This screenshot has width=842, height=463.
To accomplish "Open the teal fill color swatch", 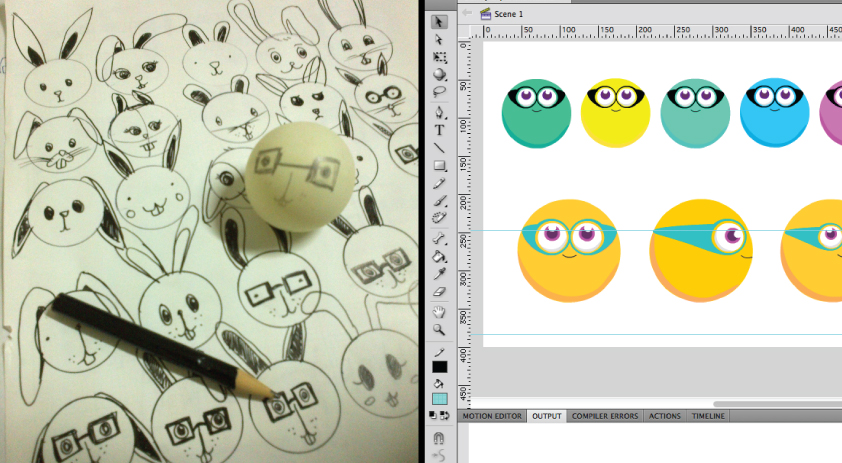I will click(x=439, y=399).
